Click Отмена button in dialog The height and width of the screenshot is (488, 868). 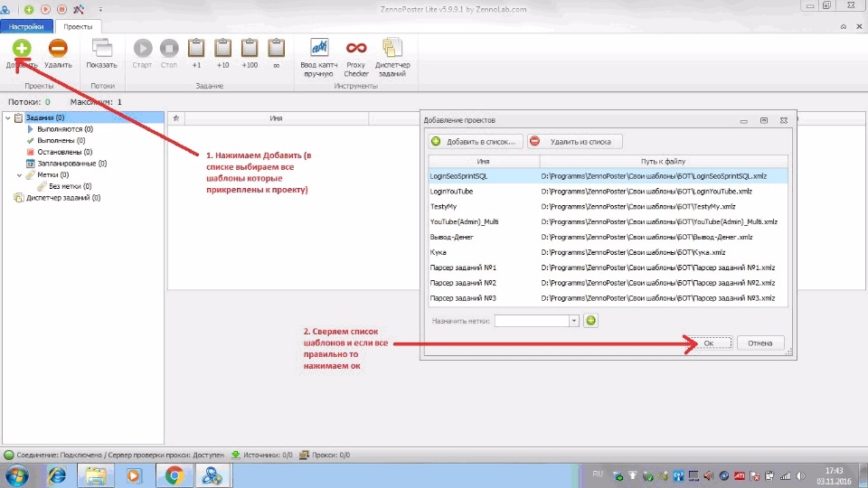[x=760, y=343]
